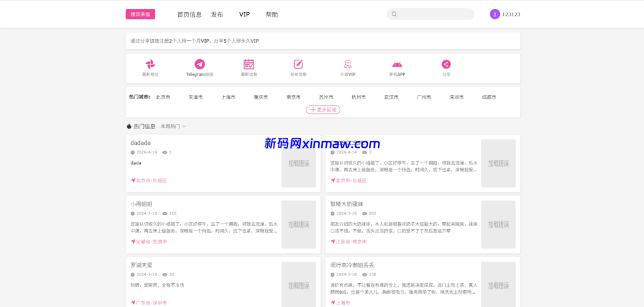Open the dadada post title

[x=140, y=143]
